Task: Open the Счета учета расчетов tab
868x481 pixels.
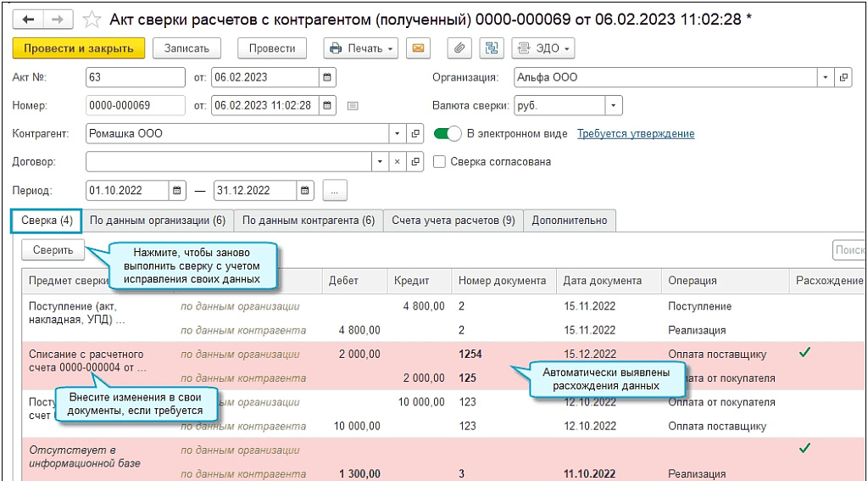Action: point(453,221)
